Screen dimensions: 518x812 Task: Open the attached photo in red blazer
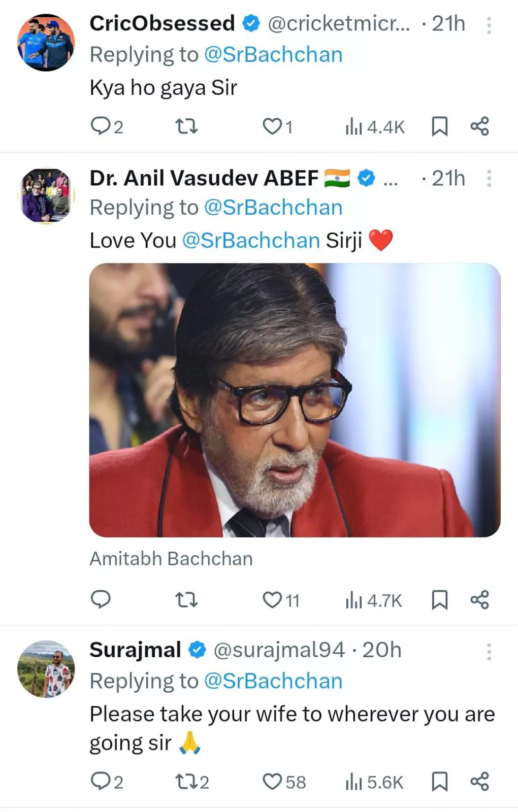295,400
